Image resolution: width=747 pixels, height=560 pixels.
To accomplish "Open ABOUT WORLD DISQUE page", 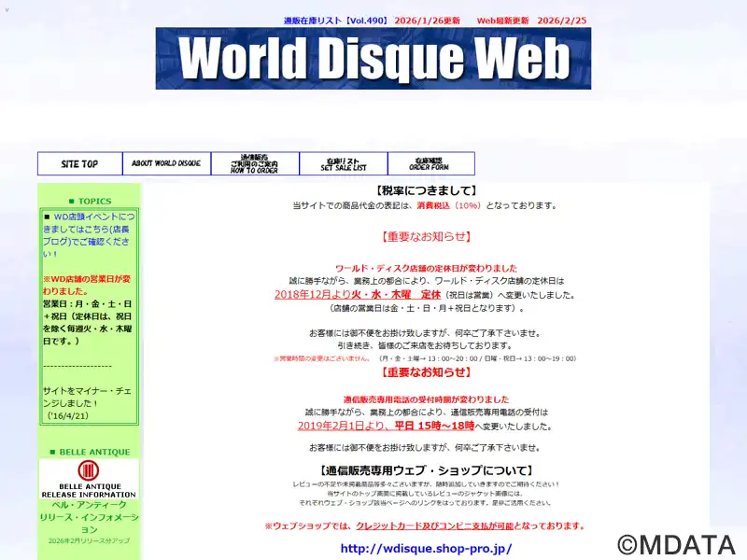I will click(166, 164).
